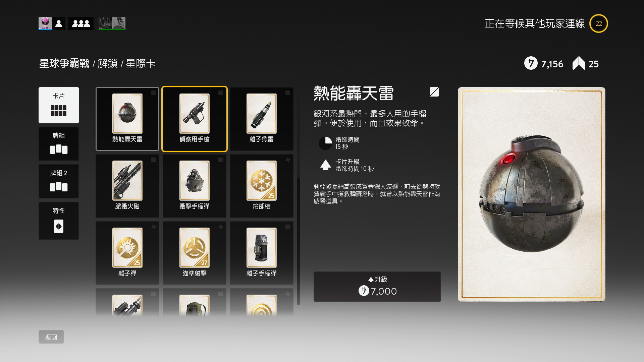Screen dimensions: 644x362
Task: Select the 離子手榴彈 ion grenade card
Action: coord(262,253)
